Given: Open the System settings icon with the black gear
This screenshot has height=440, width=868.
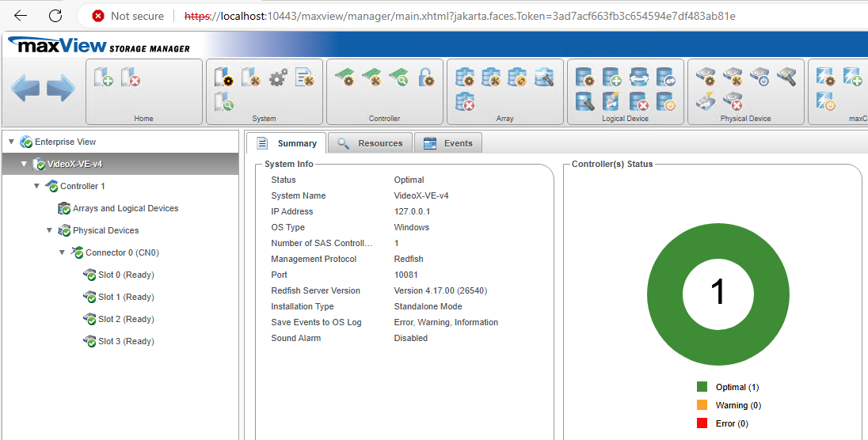Looking at the screenshot, I should click(x=223, y=77).
